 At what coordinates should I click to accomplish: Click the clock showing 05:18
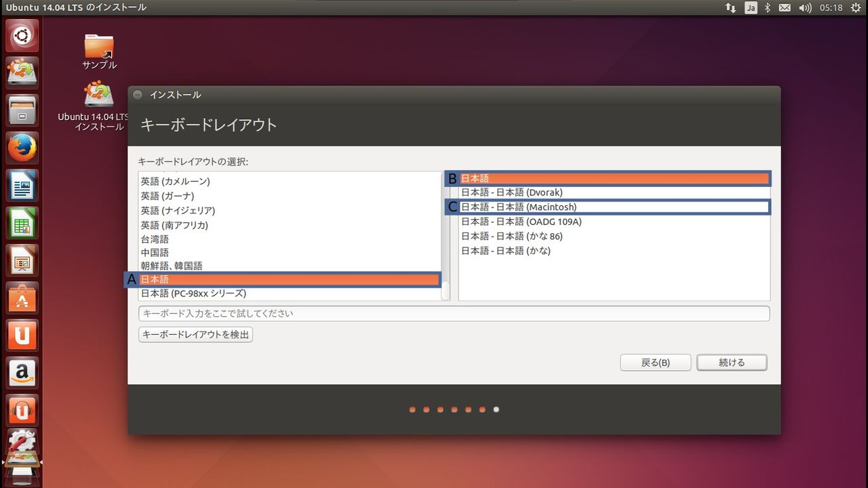click(x=831, y=7)
